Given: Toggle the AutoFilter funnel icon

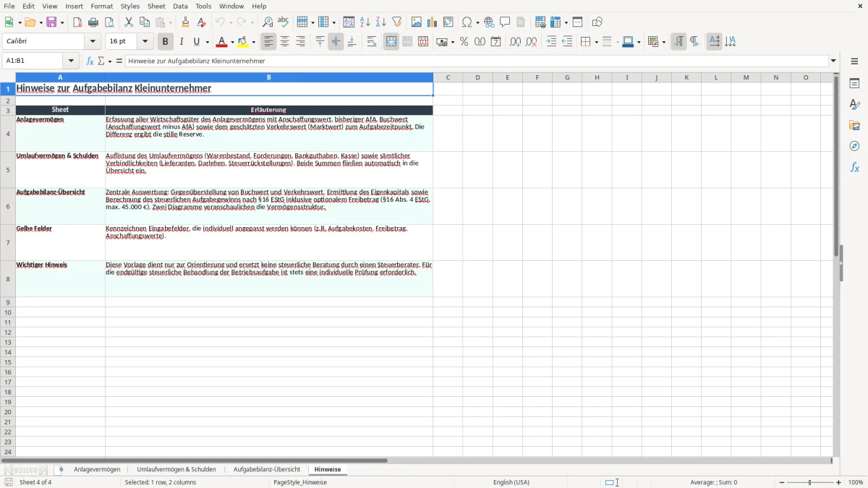Looking at the screenshot, I should tap(397, 22).
